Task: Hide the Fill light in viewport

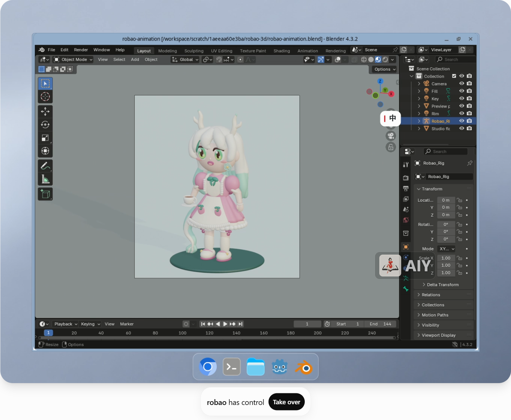Action: 461,91
